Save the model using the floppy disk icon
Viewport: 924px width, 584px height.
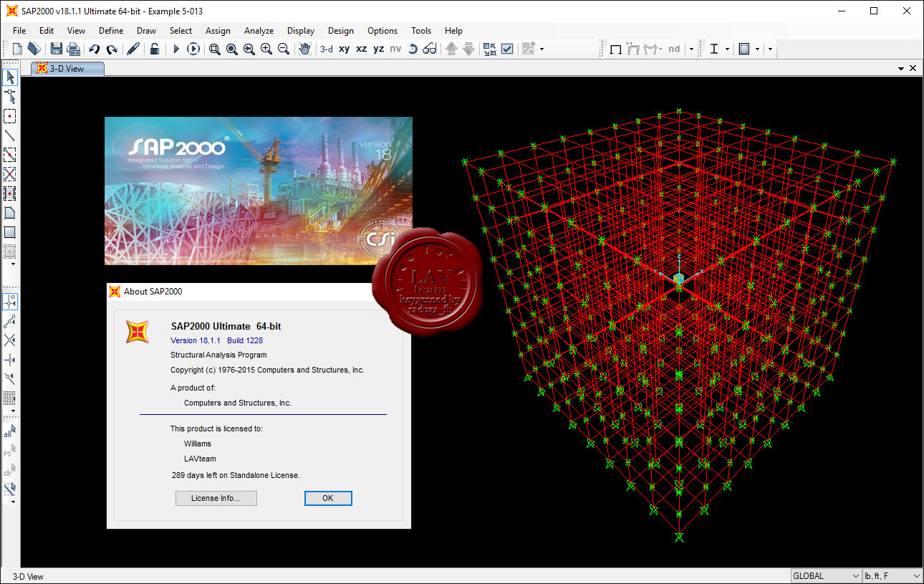pyautogui.click(x=56, y=49)
